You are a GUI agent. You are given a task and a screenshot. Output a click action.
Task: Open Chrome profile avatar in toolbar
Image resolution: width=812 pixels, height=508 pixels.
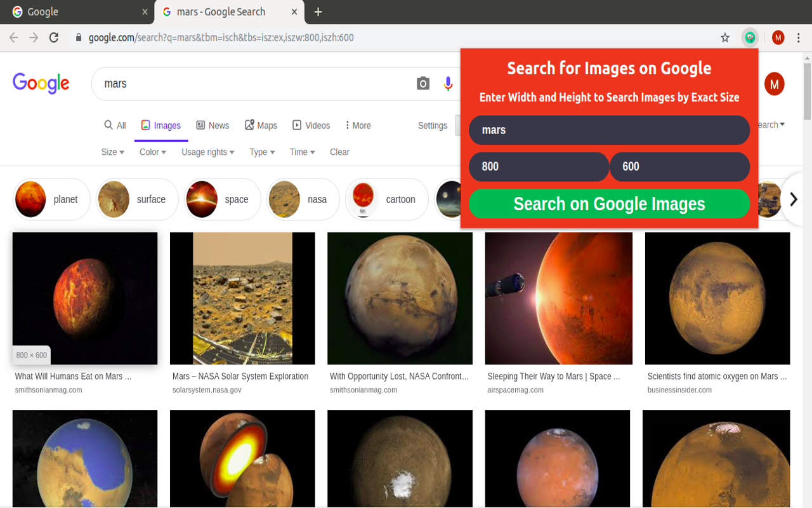pyautogui.click(x=778, y=38)
